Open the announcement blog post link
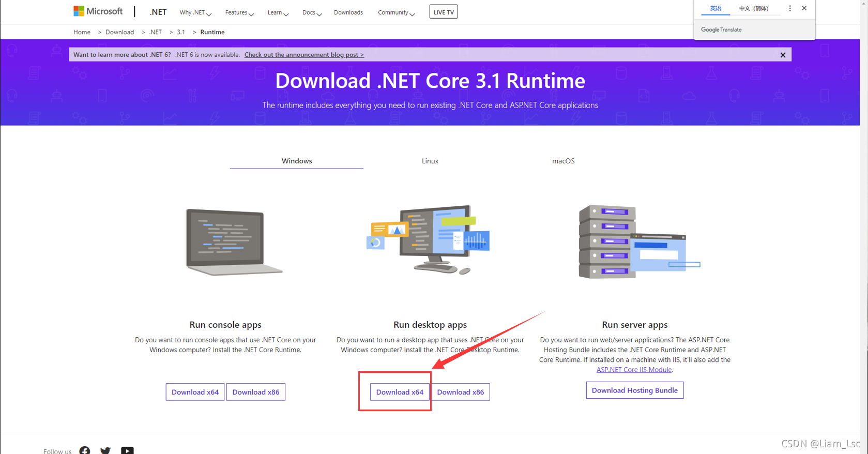The height and width of the screenshot is (454, 868). click(x=304, y=55)
